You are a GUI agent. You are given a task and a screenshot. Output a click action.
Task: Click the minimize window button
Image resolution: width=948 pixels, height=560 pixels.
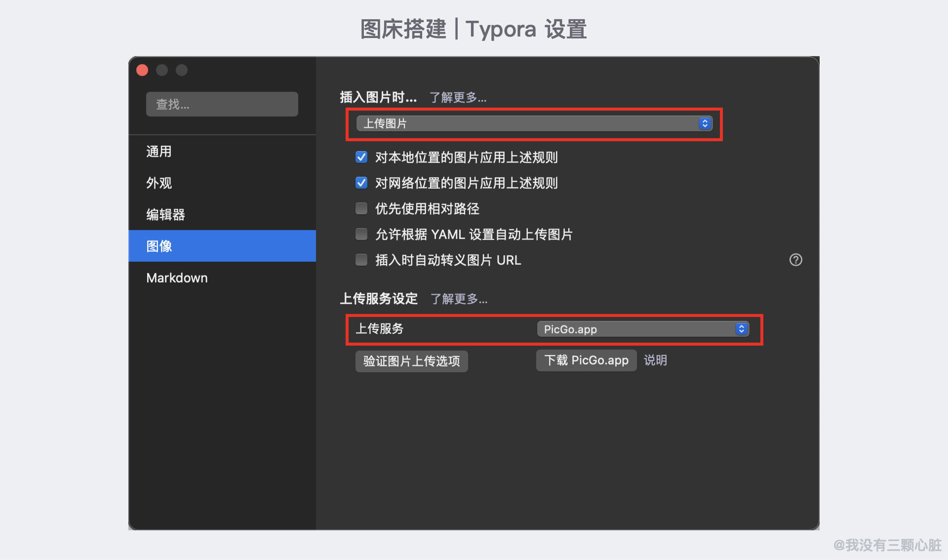(162, 70)
